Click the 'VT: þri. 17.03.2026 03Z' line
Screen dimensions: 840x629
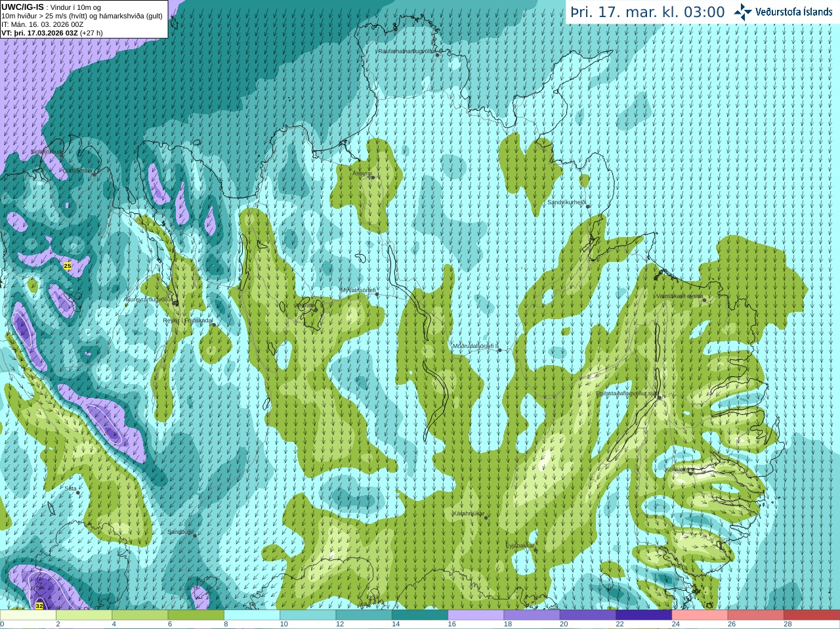(x=52, y=33)
